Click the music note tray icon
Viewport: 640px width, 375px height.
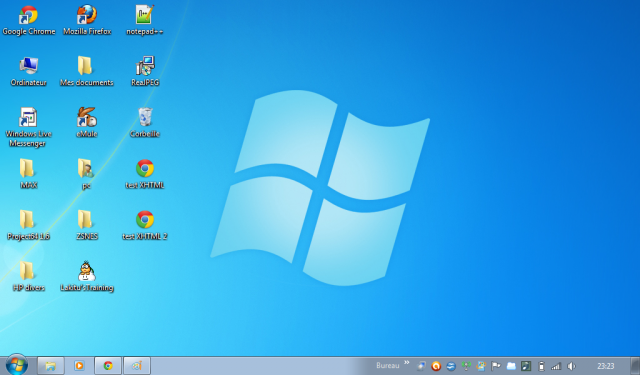coord(526,366)
